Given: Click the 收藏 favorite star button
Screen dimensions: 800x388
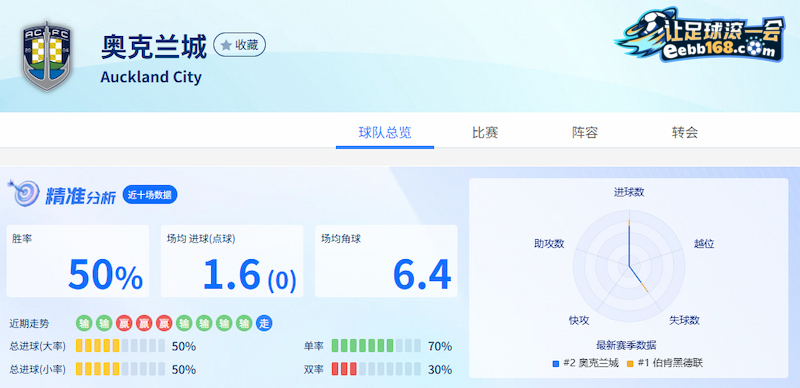Looking at the screenshot, I should [x=239, y=45].
